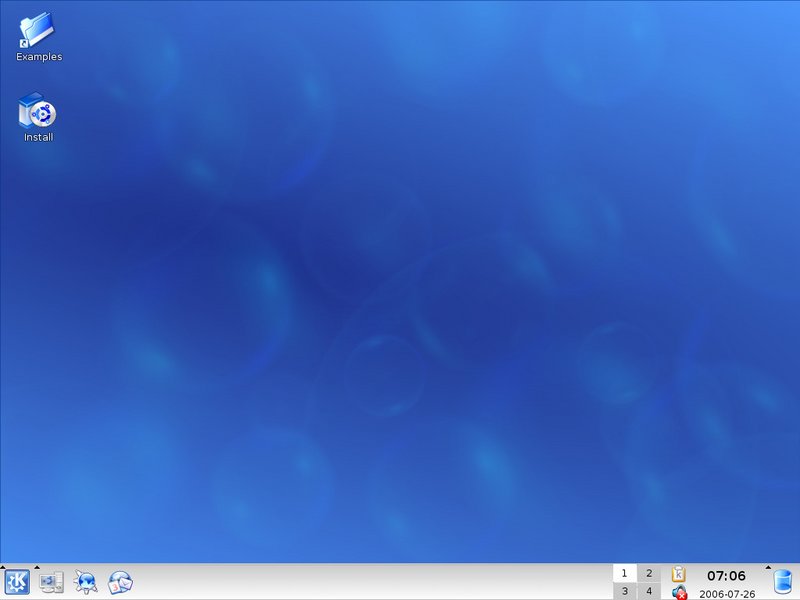
Task: Click the 07:06 clock time
Action: coord(726,576)
